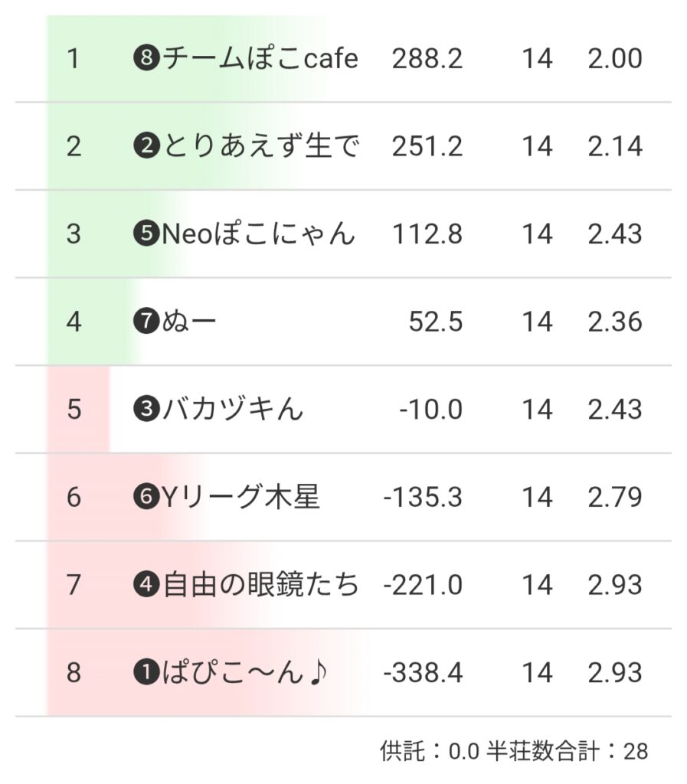The height and width of the screenshot is (784, 687).
Task: Click the score 288.2
Action: pos(427,59)
